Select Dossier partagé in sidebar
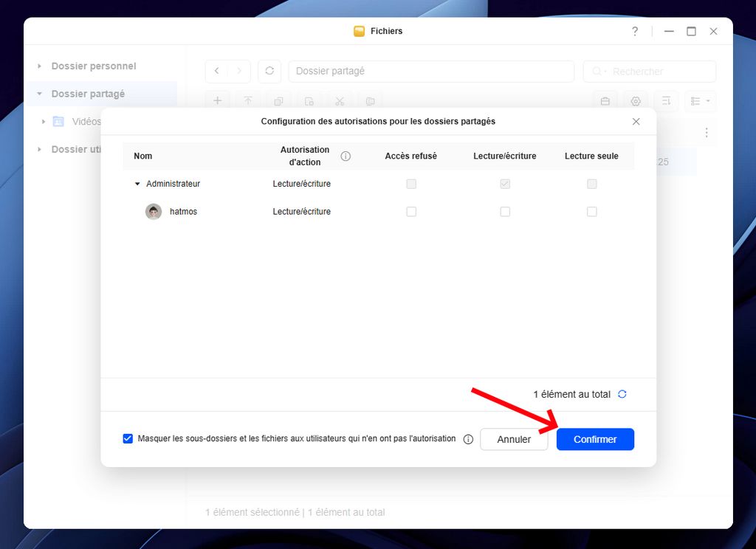The image size is (756, 549). (x=88, y=94)
